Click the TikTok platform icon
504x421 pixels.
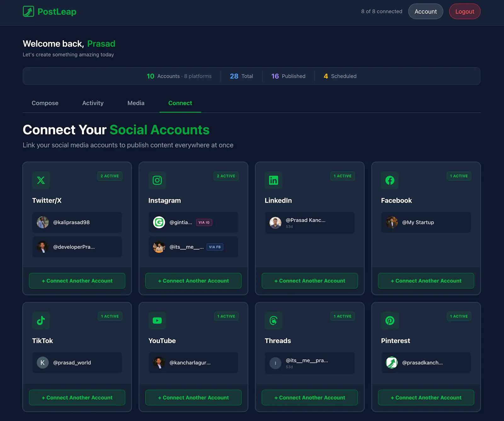41,320
